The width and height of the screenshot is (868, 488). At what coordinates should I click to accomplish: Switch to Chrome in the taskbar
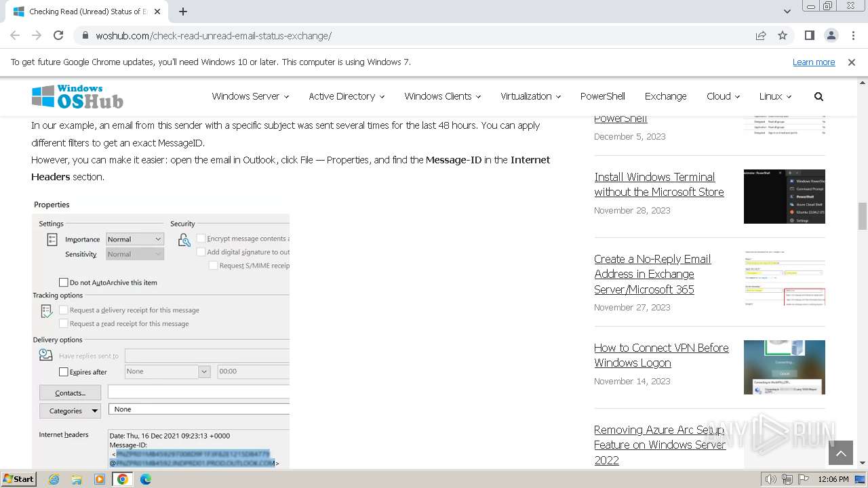coord(123,479)
